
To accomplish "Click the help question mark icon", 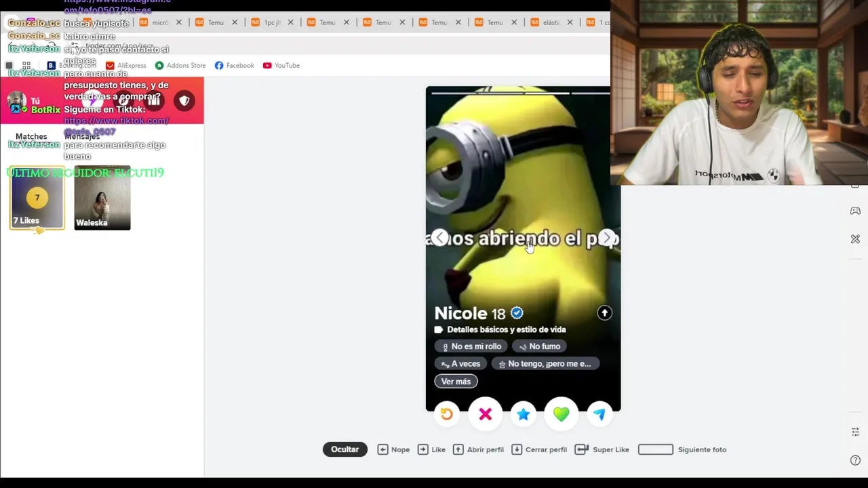I will (855, 460).
